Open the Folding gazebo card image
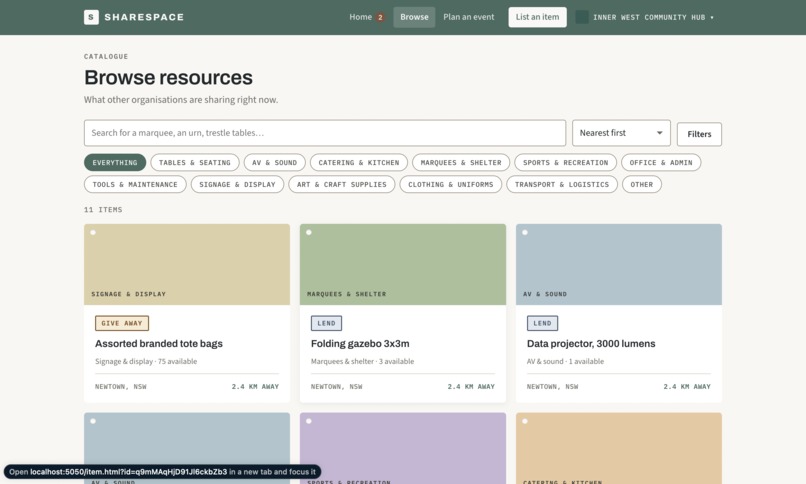The width and height of the screenshot is (806, 484). (403, 264)
